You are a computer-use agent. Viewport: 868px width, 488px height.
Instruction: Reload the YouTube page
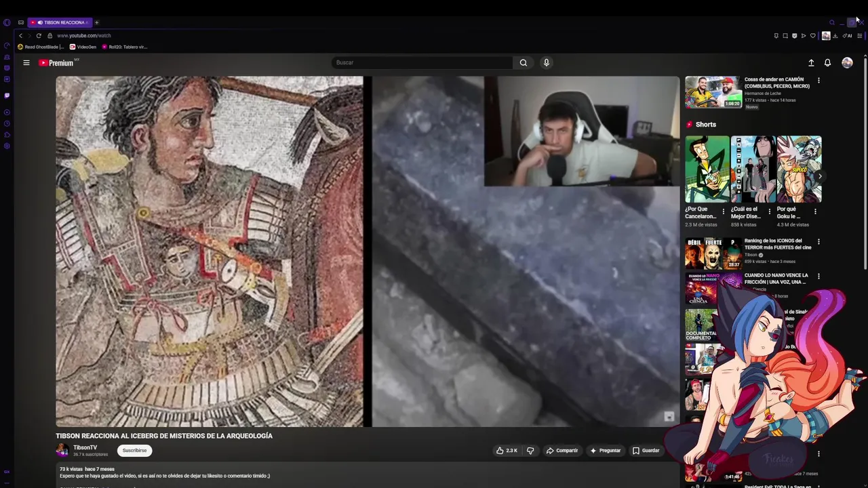pos(39,35)
